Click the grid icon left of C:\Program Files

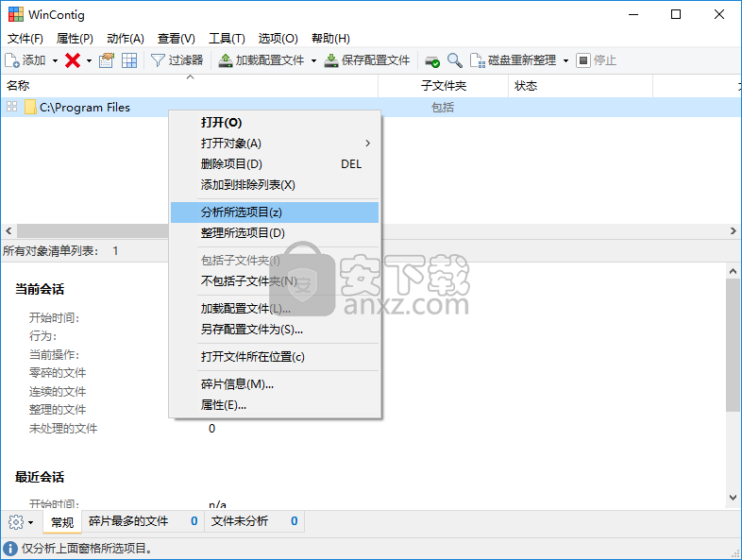coord(12,107)
